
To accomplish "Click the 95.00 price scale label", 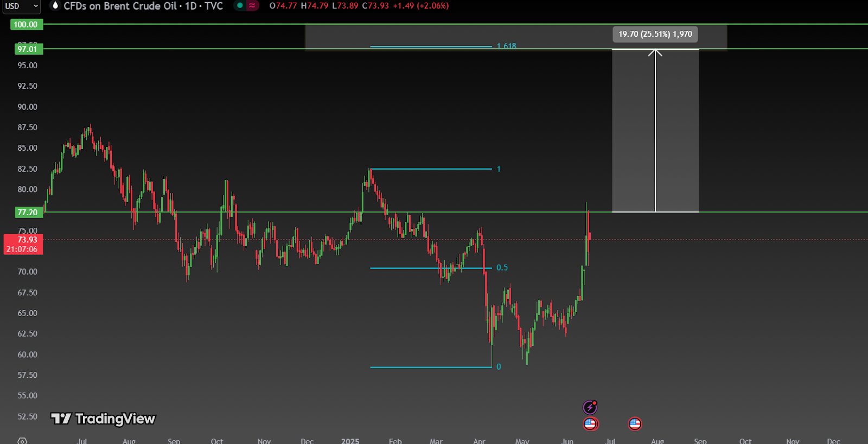I will pos(28,66).
